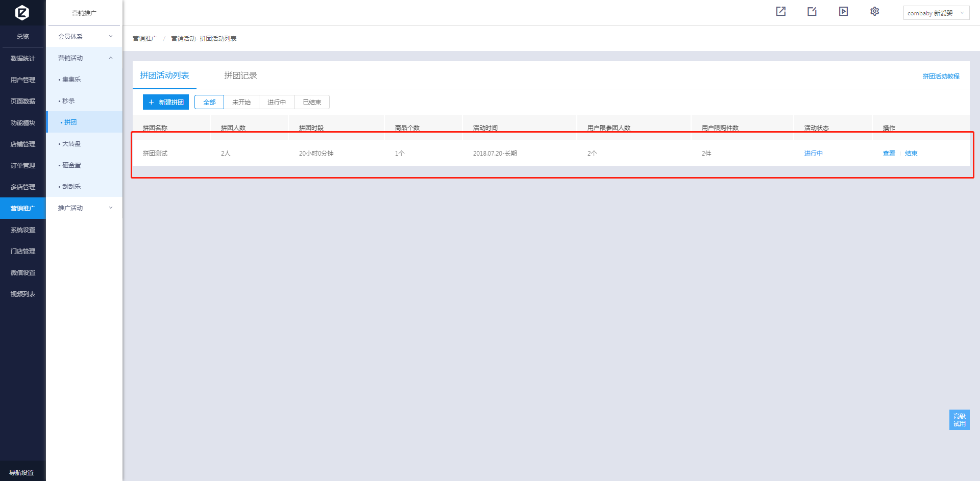Click the 高级试用 floating badge
Viewport: 980px width, 481px height.
pos(959,420)
